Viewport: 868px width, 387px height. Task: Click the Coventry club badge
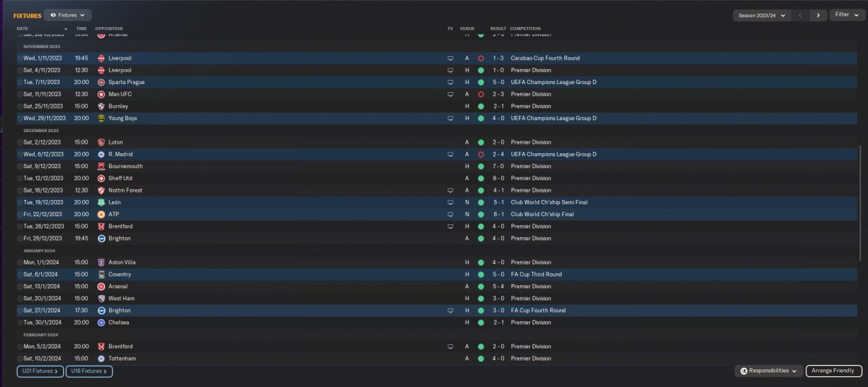pyautogui.click(x=101, y=274)
